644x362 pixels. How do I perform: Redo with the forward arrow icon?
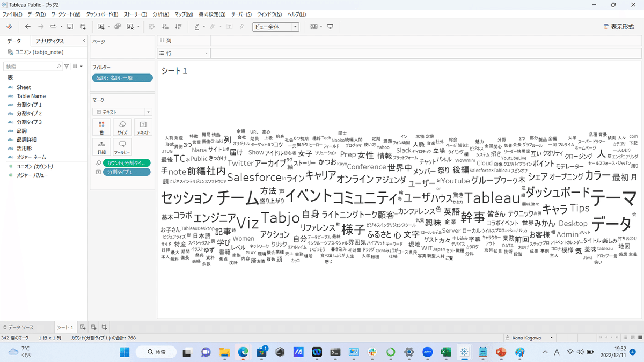[41, 27]
